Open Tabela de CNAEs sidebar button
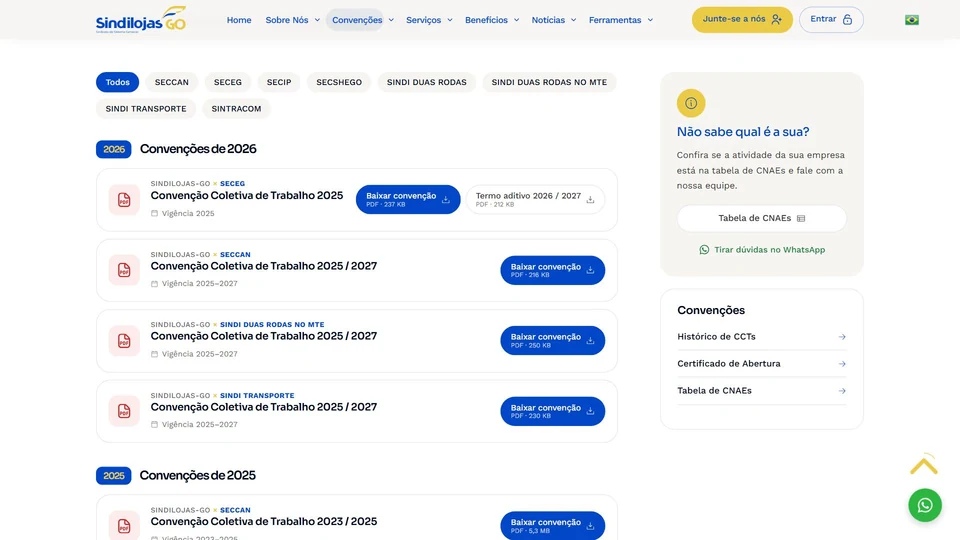This screenshot has width=960, height=540. [x=762, y=219]
